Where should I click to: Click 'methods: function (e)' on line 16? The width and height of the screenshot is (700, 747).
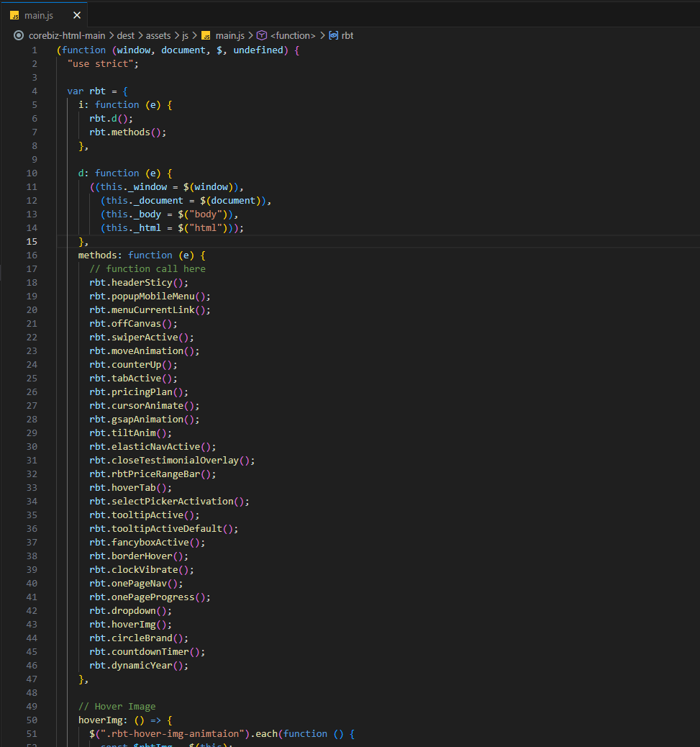[x=142, y=255]
